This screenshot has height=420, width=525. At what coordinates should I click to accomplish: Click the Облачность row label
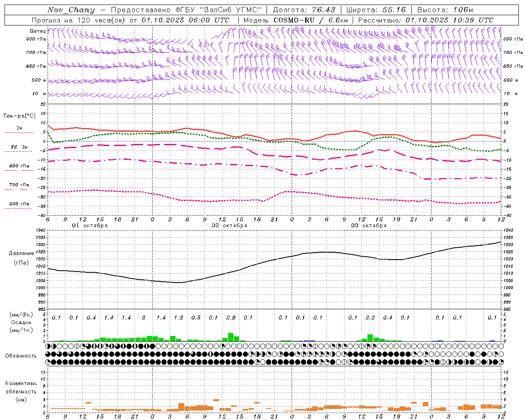(x=21, y=356)
